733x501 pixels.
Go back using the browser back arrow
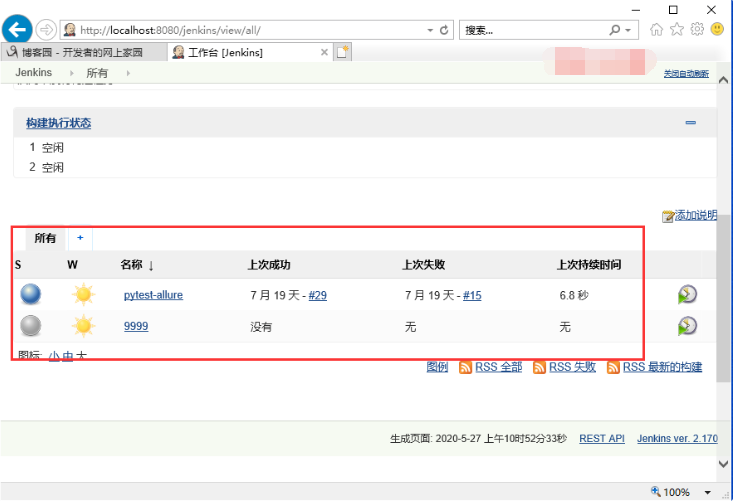(x=17, y=30)
